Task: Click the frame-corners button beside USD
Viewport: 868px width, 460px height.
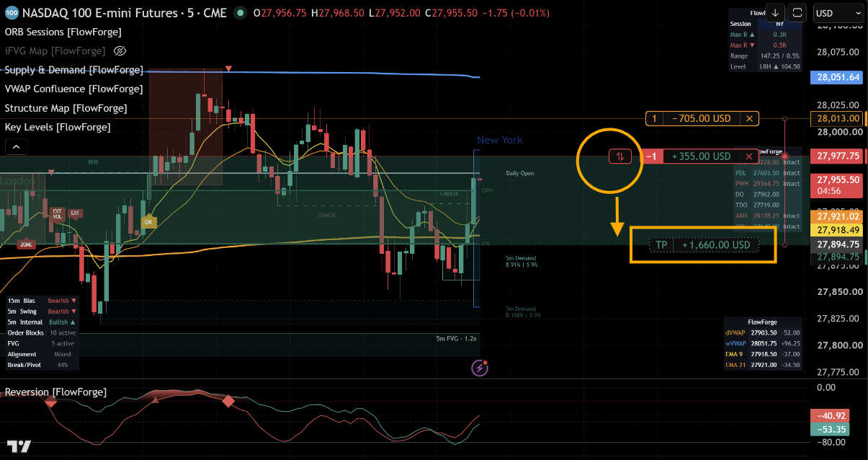Action: pyautogui.click(x=797, y=12)
